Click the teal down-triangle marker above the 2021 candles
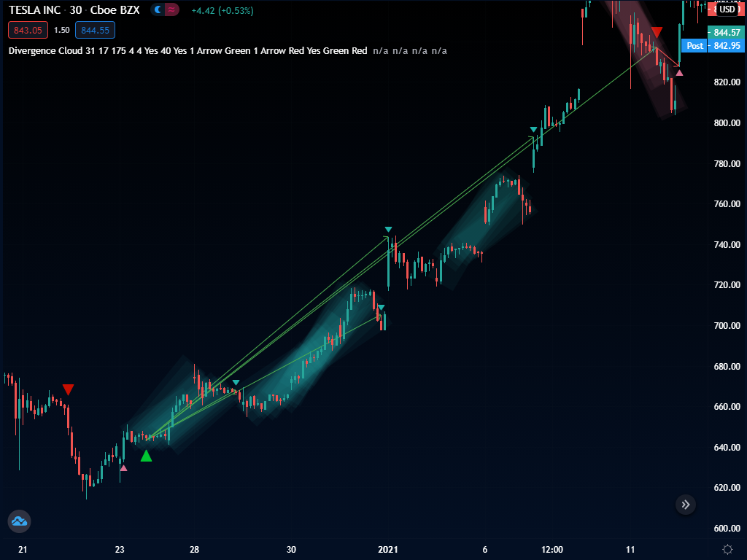 387,229
